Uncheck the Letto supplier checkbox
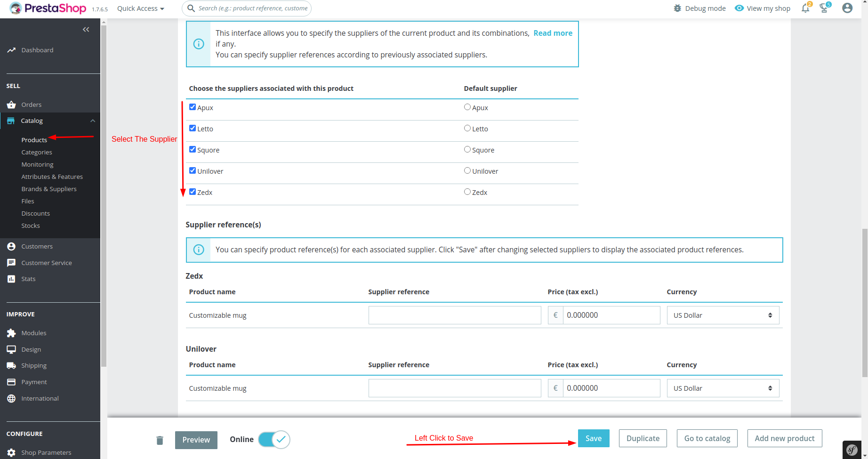The image size is (868, 459). tap(193, 128)
